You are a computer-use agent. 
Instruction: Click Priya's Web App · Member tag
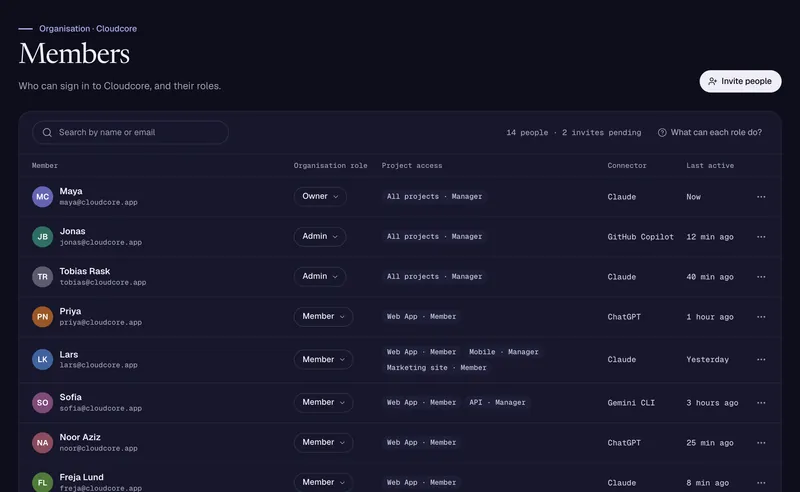click(x=421, y=316)
